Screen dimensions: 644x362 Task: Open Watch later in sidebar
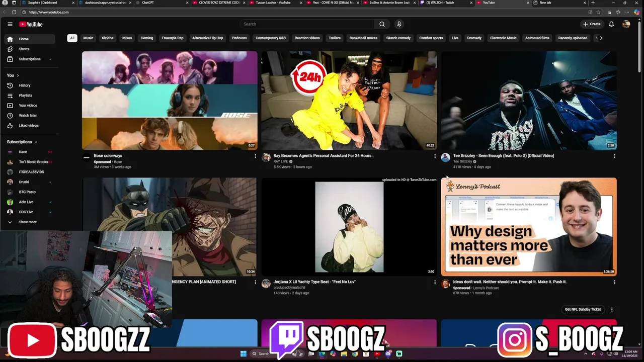click(x=30, y=116)
